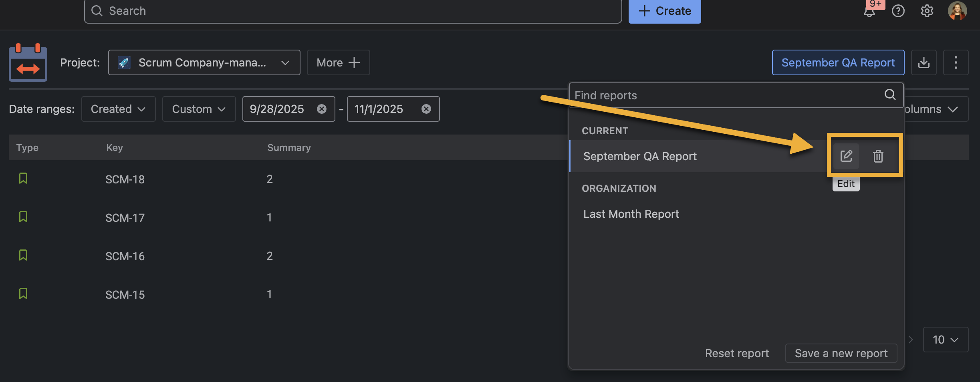Screen dimensions: 980x382
Task: Open the settings gear icon
Action: tap(927, 11)
